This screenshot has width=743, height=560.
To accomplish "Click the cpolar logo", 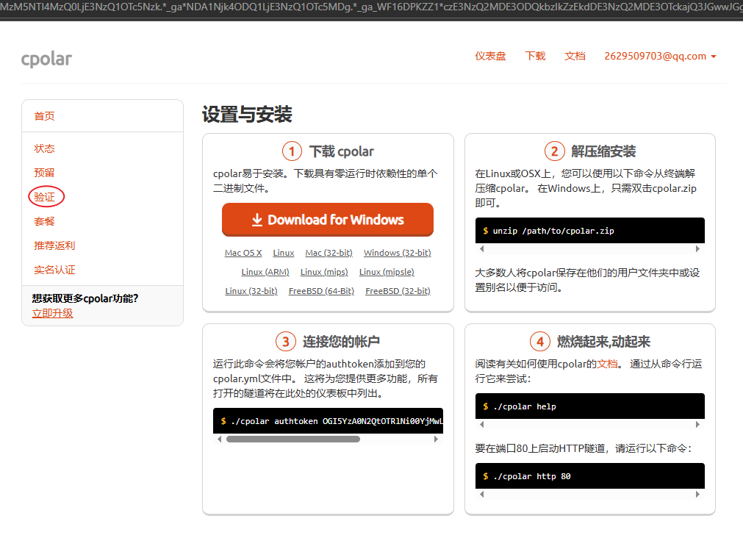I will [x=46, y=59].
